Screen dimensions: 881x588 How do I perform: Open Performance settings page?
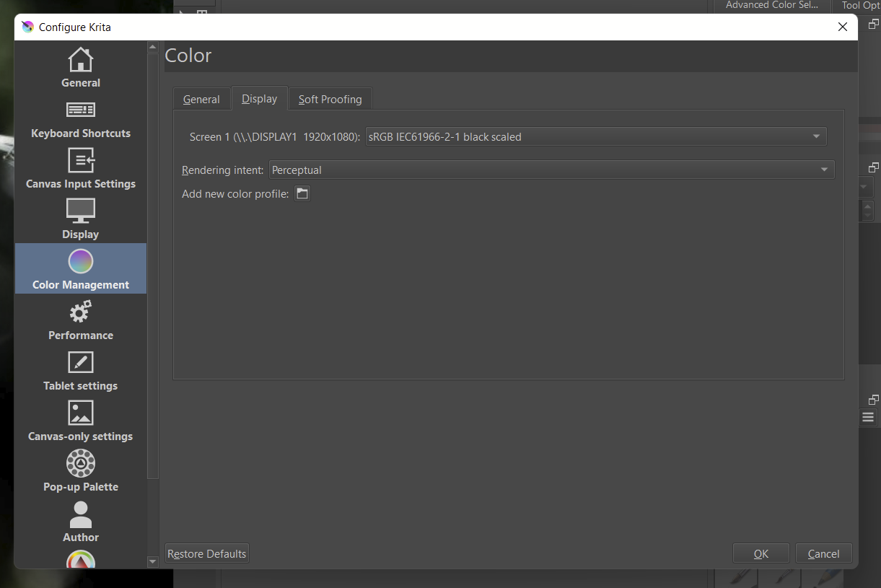coord(81,320)
